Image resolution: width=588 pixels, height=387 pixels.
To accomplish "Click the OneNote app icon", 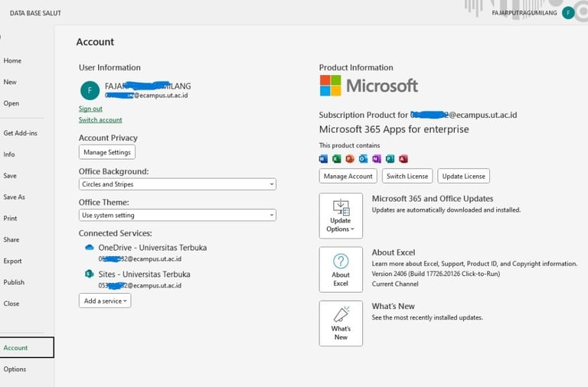I will [x=377, y=159].
